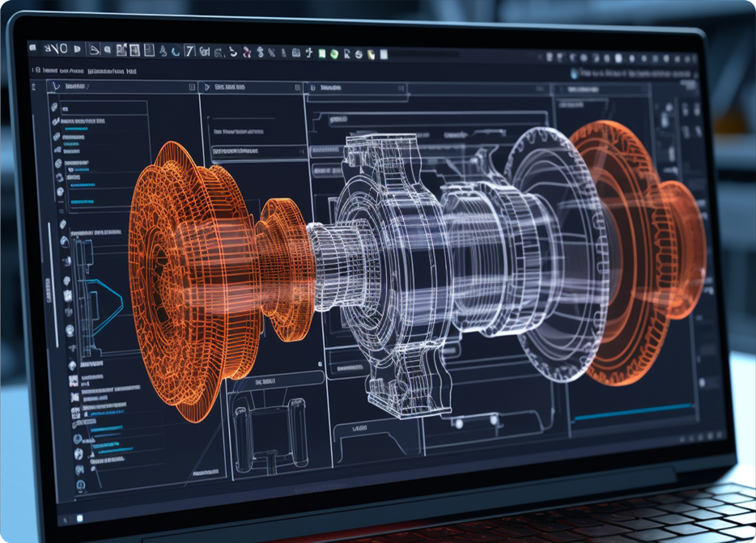Select the arrow selection tool in the toolbar
Viewport: 756px width, 543px height.
(49, 50)
